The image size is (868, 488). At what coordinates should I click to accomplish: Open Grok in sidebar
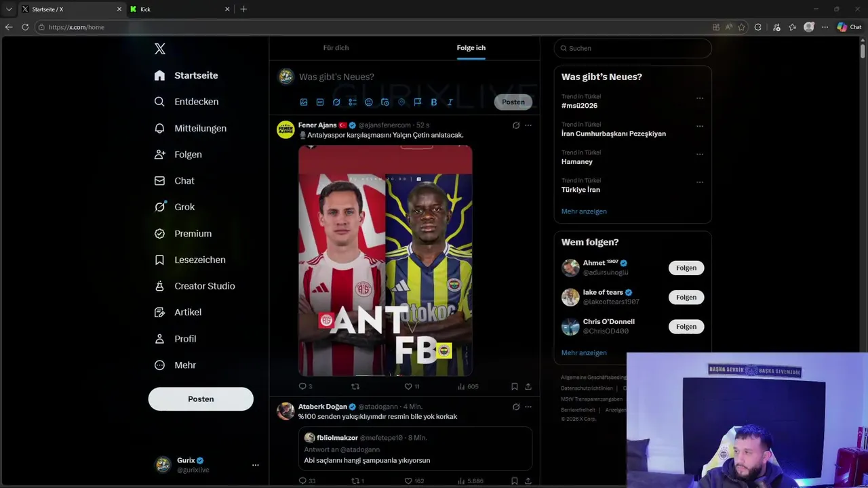tap(174, 207)
